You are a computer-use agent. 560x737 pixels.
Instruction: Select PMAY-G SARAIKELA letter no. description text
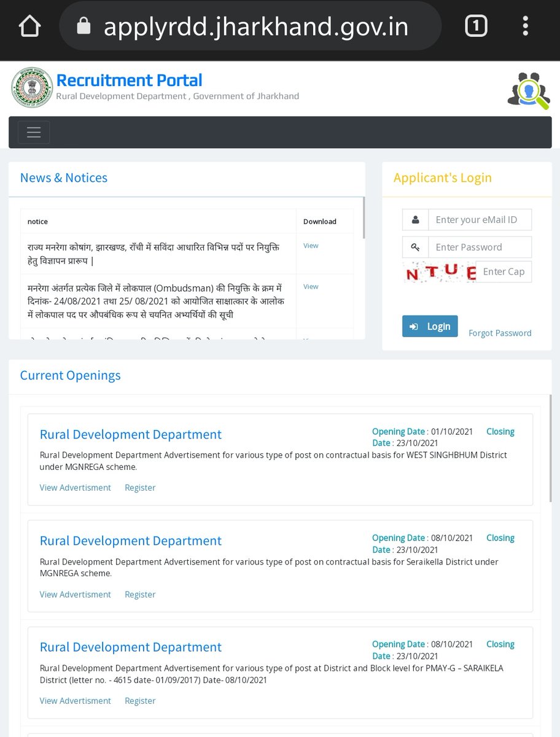click(x=271, y=674)
